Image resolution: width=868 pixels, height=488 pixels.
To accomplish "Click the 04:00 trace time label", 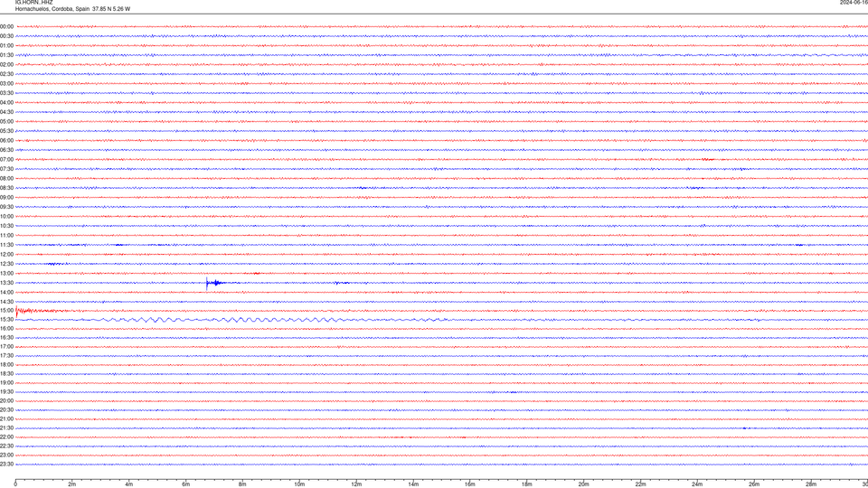I will 6,102.
